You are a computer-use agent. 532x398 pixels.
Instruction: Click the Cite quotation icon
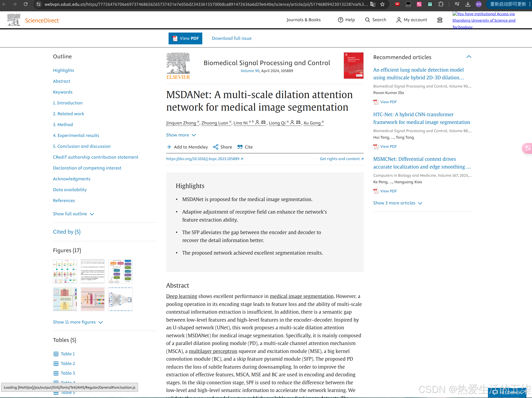pyautogui.click(x=240, y=147)
